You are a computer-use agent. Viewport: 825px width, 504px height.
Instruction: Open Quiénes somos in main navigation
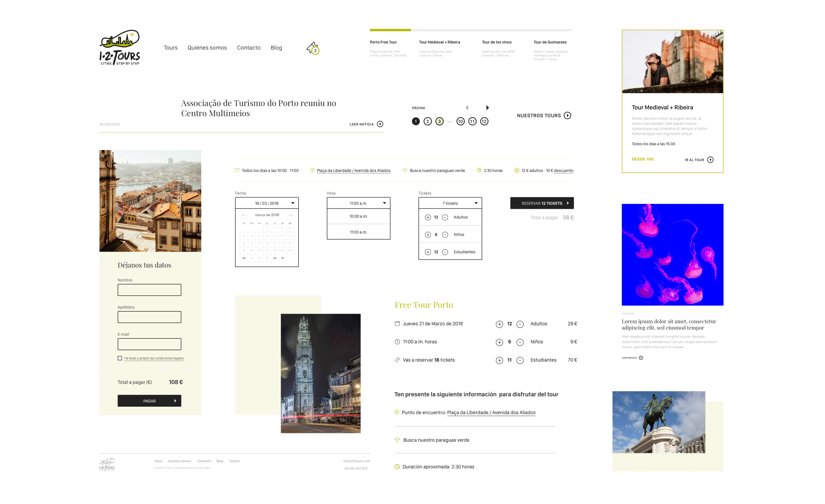[x=207, y=48]
